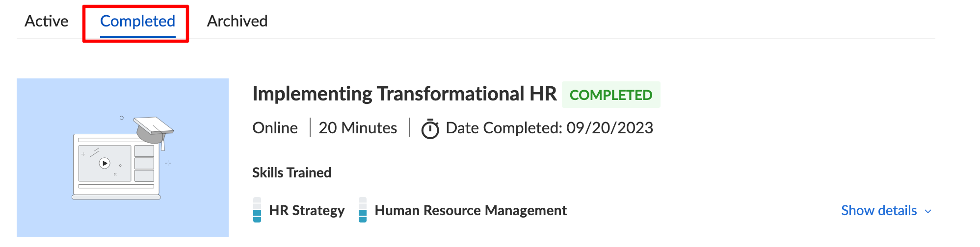
Task: Click the laptop screen in illustration
Action: click(x=116, y=164)
